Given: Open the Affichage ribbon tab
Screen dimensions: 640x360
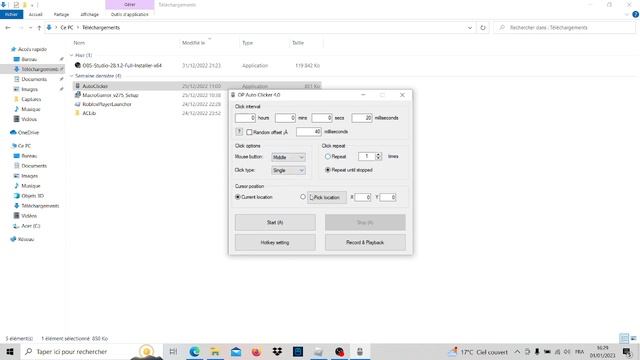Looking at the screenshot, I should pos(89,14).
